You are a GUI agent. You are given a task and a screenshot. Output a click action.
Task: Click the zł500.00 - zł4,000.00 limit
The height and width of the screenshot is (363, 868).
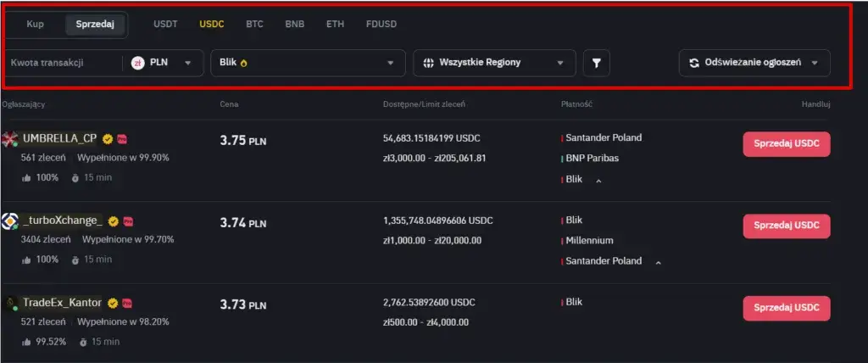click(x=426, y=322)
